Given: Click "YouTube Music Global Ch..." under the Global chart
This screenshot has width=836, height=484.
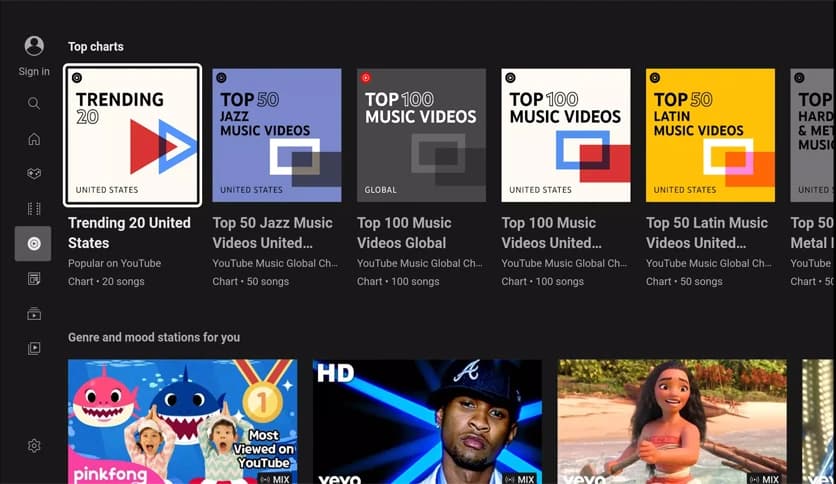Looking at the screenshot, I should tap(420, 263).
